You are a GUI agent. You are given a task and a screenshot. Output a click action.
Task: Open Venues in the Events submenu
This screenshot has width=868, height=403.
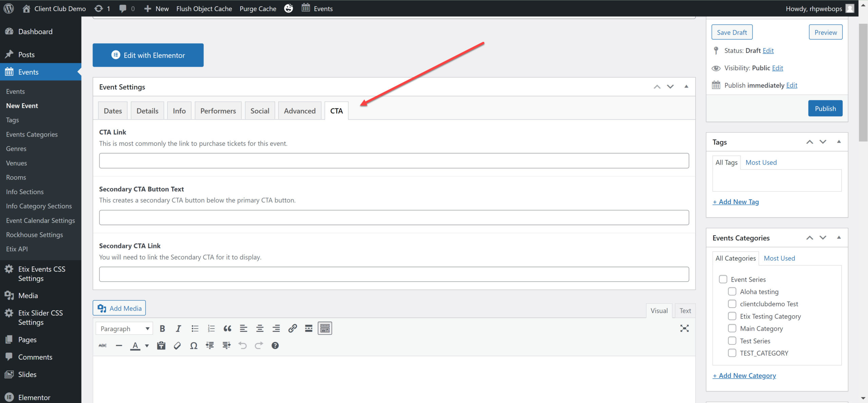16,163
